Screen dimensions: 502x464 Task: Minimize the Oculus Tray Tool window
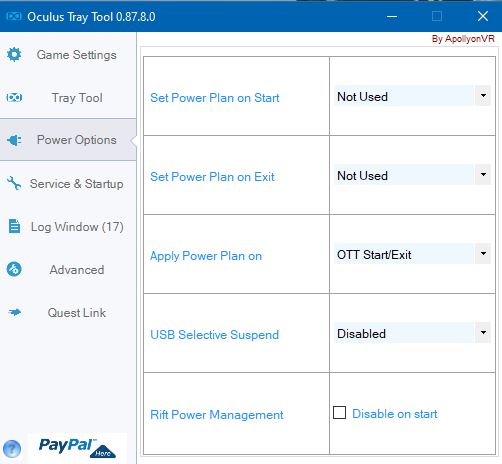(x=392, y=16)
